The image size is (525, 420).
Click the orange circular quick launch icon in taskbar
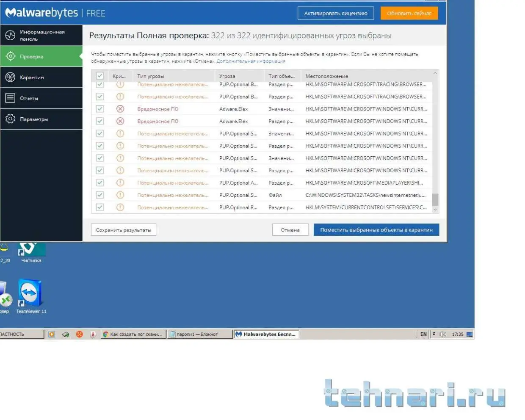point(79,334)
